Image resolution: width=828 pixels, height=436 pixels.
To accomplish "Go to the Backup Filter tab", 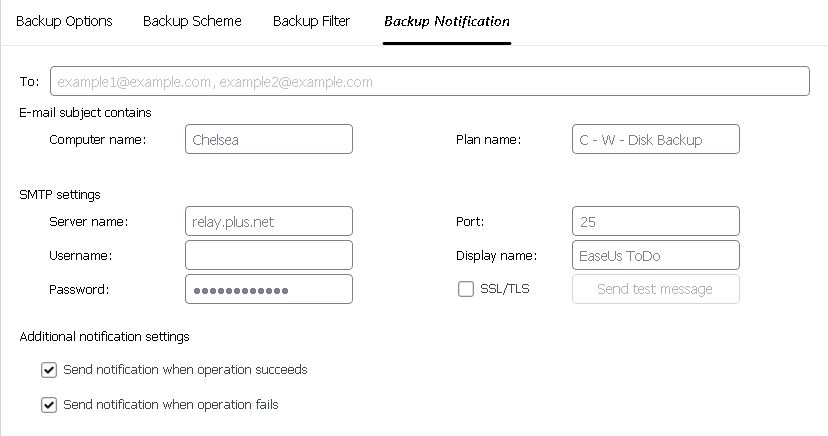I will pyautogui.click(x=311, y=21).
